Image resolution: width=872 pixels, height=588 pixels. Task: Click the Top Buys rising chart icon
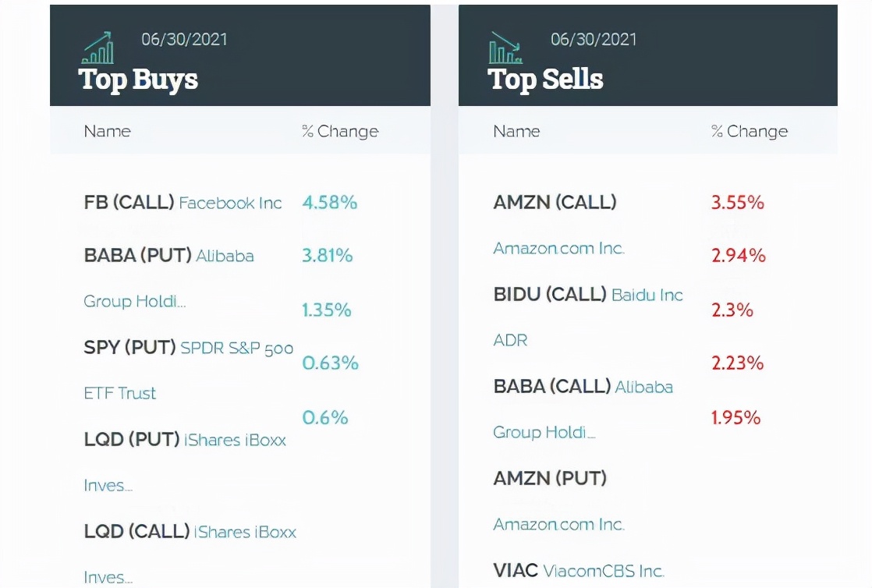click(x=98, y=48)
